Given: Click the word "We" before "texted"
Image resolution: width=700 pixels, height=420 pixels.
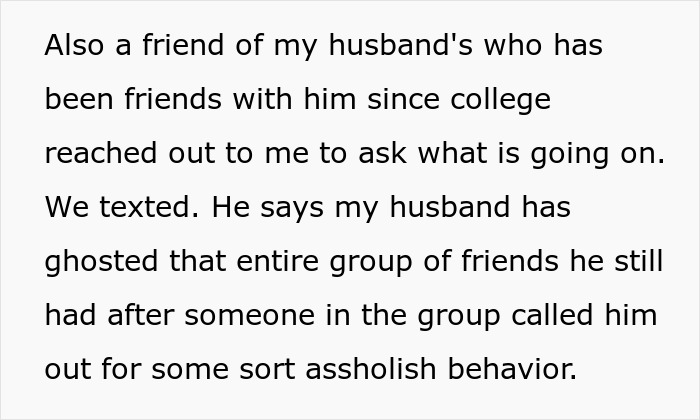Looking at the screenshot, I should point(66,208).
